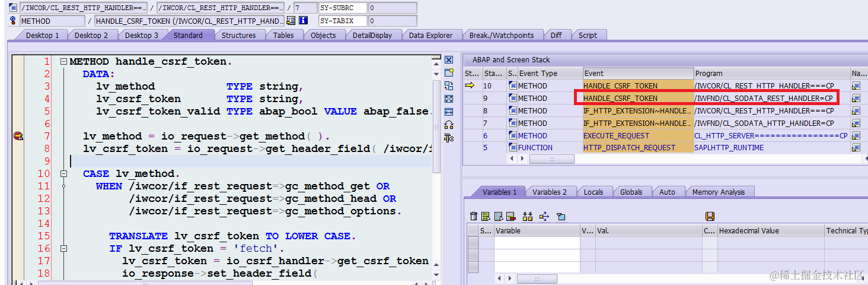Click the settings tree icon below the headset
This screenshot has width=868, height=285.
point(449,138)
